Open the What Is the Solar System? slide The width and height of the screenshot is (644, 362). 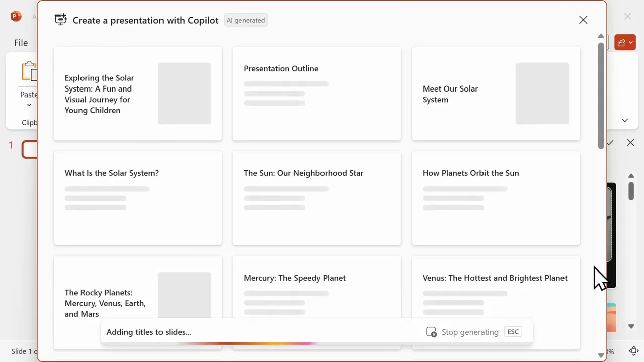138,198
